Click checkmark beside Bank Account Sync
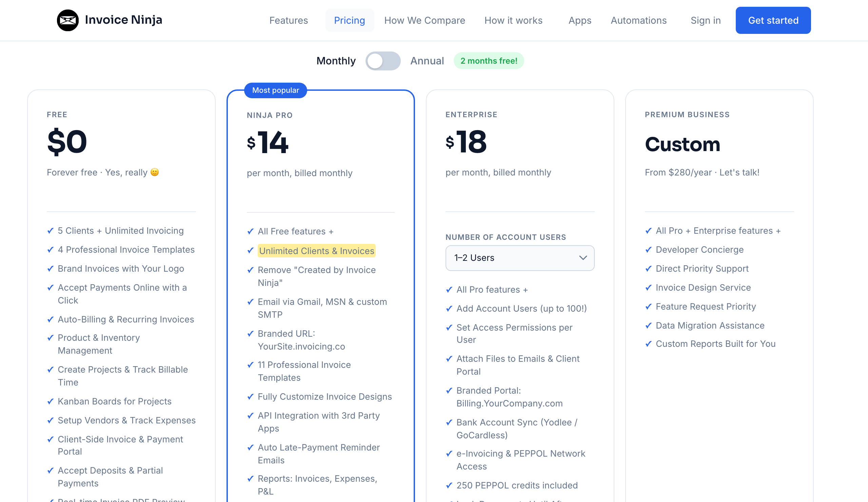Image resolution: width=868 pixels, height=502 pixels. 449,422
